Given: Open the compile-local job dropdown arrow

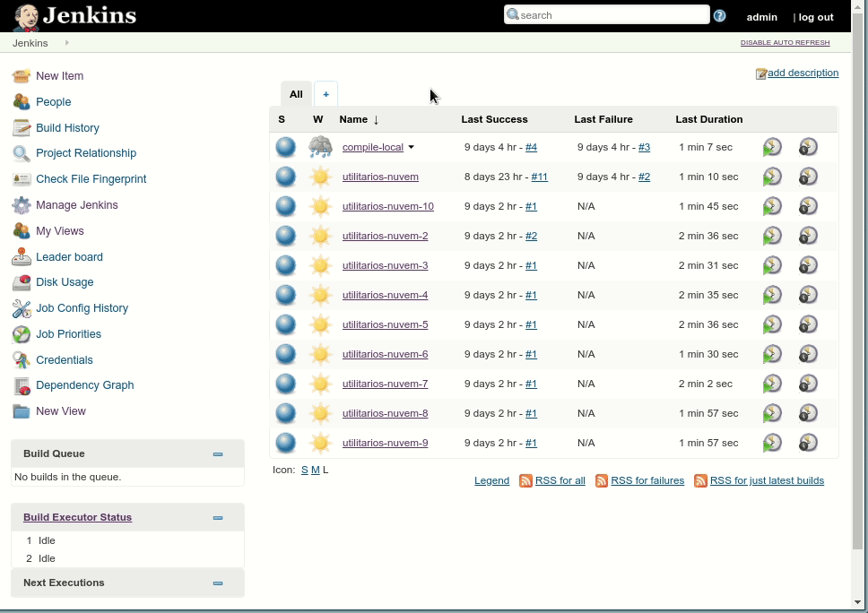Looking at the screenshot, I should tap(412, 147).
